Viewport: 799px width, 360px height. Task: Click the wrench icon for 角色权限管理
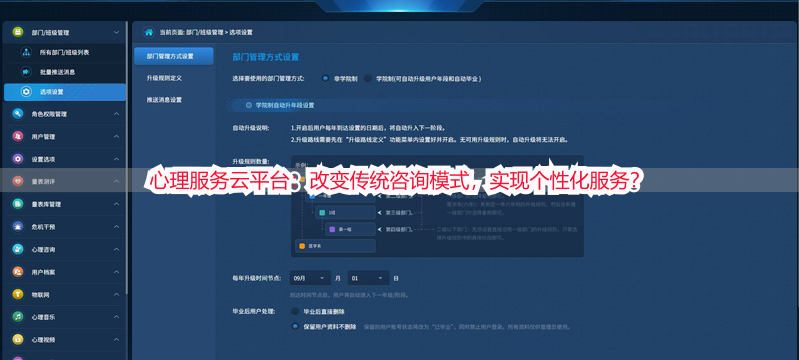[18, 114]
